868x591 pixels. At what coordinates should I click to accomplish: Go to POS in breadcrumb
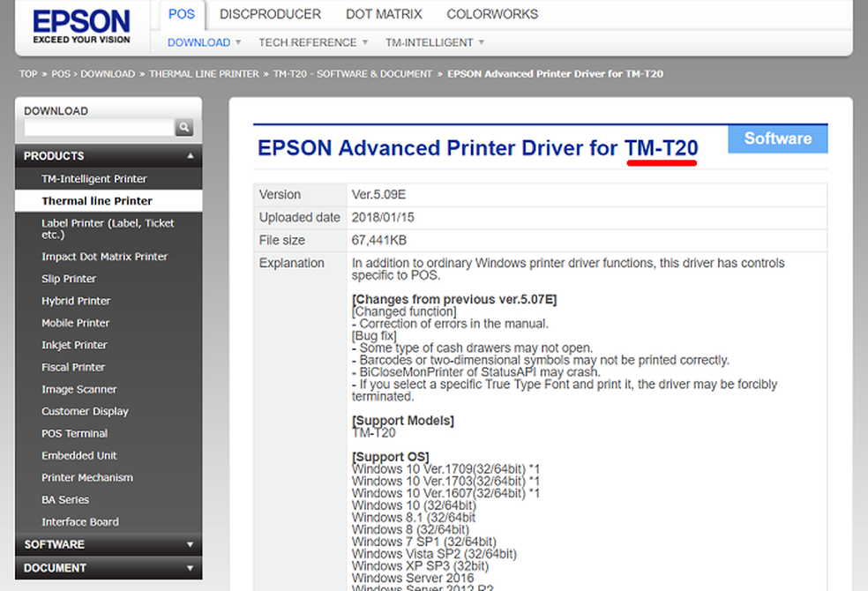click(61, 73)
